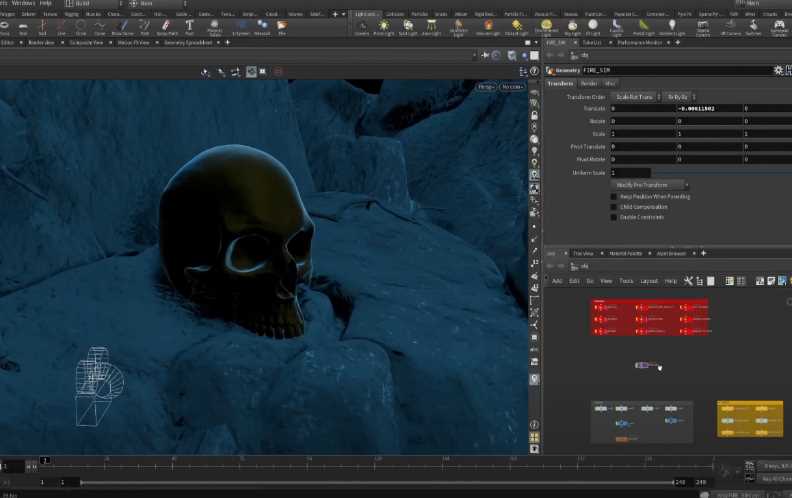Open the parameter pane gear menu

pos(778,70)
